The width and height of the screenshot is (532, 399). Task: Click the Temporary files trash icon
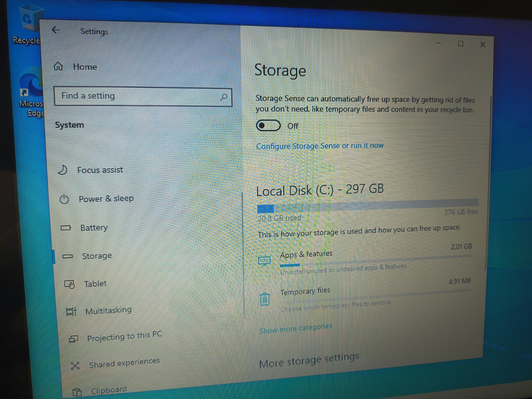pos(265,299)
